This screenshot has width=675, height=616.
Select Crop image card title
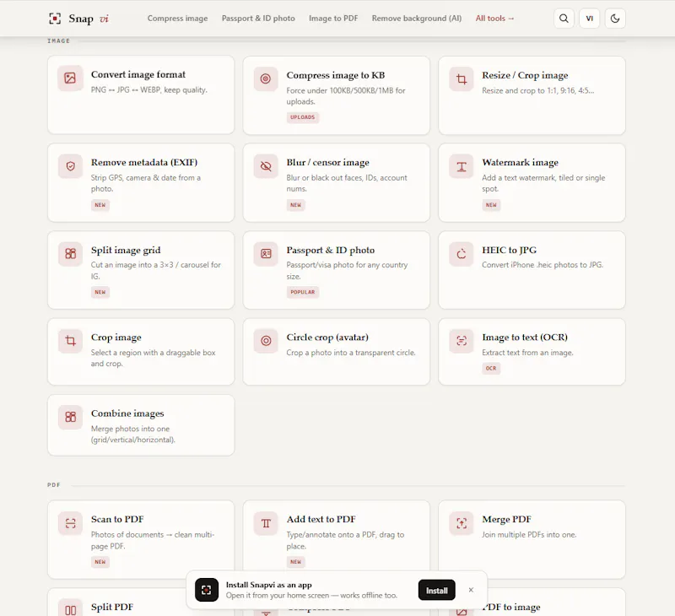(x=116, y=338)
